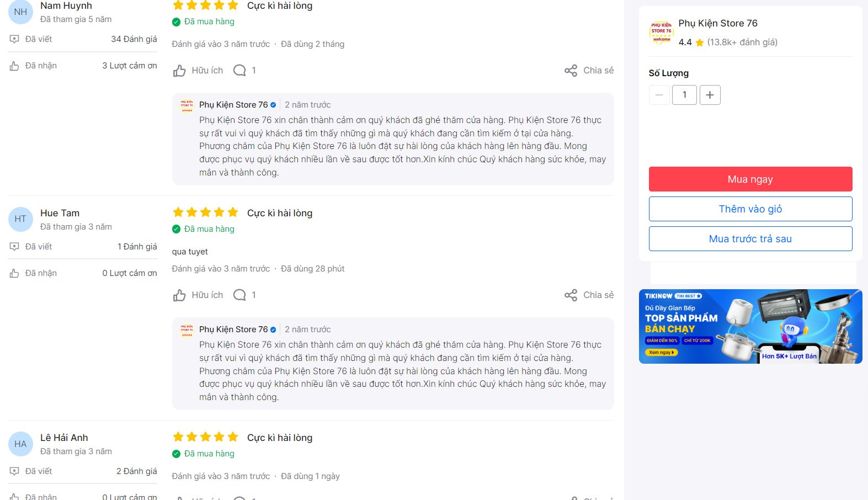Open comment bubble on Hue Tam's review
This screenshot has height=500, width=868.
tap(240, 295)
